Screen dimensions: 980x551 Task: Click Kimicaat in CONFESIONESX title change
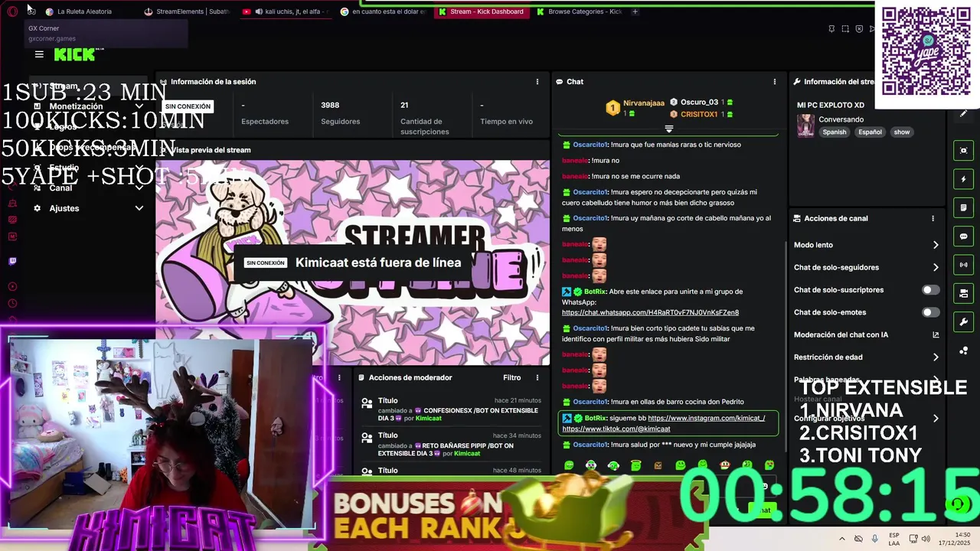429,419
